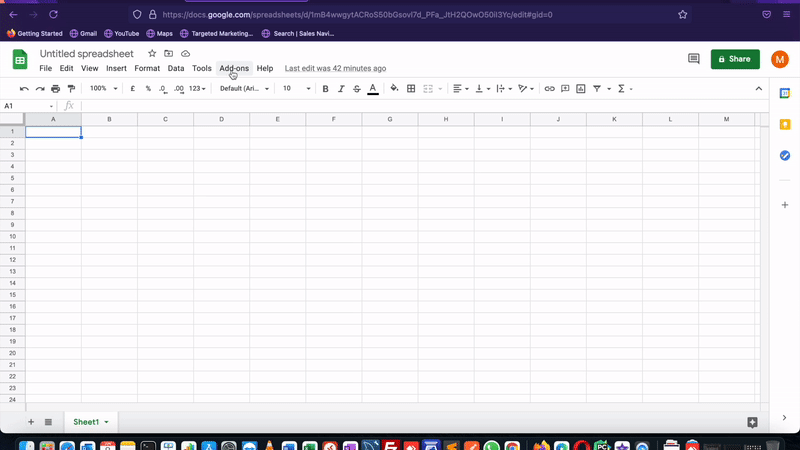Open the Data menu
The height and width of the screenshot is (450, 800).
[x=176, y=68]
